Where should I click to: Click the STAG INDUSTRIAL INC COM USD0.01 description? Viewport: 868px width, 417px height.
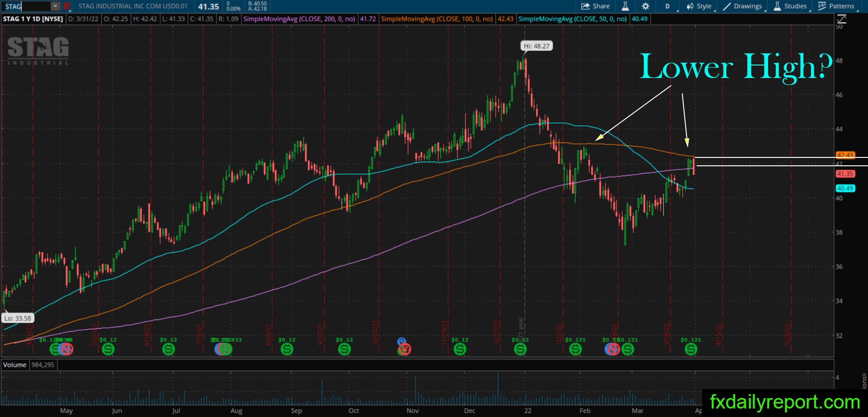coord(133,6)
